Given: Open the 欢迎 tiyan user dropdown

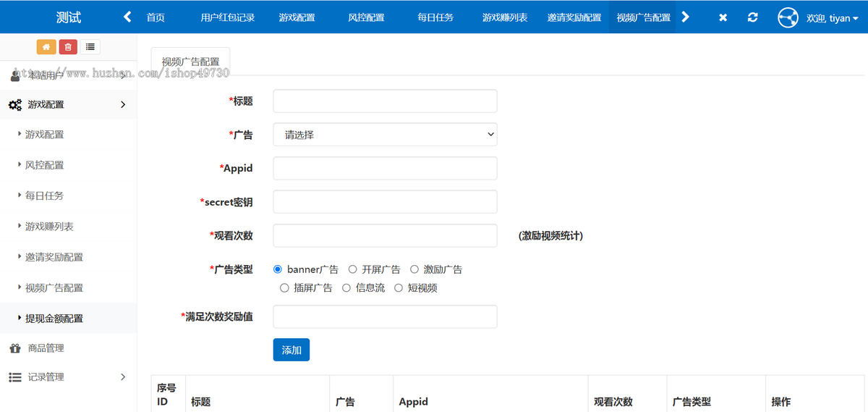Looking at the screenshot, I should [x=832, y=18].
